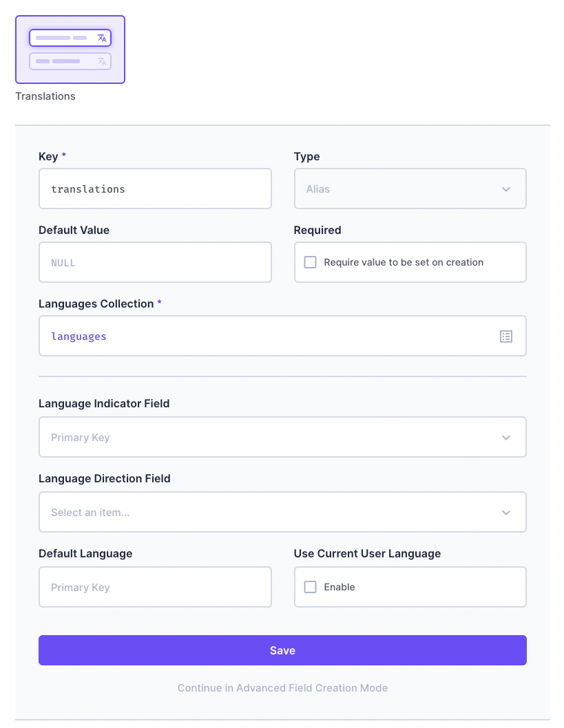The height and width of the screenshot is (728, 564).
Task: Click the faded translate icon in the lower preview row
Action: 102,61
